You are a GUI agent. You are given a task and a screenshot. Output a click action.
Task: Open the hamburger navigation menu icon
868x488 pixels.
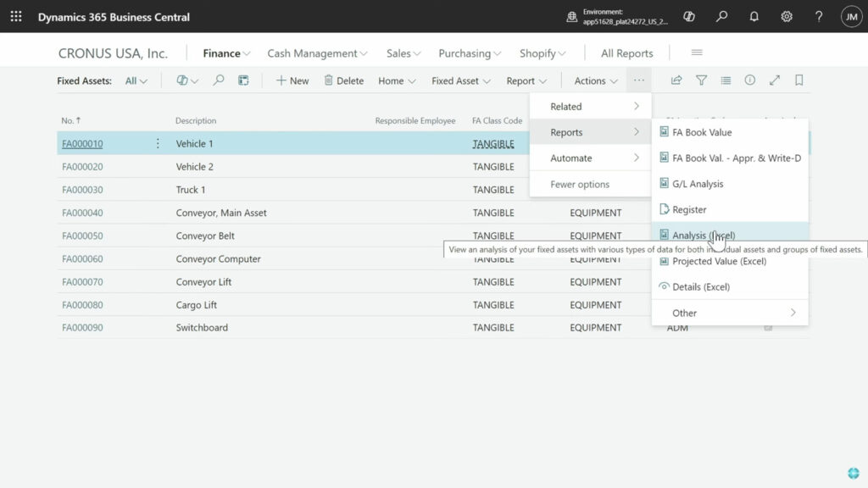coord(697,53)
